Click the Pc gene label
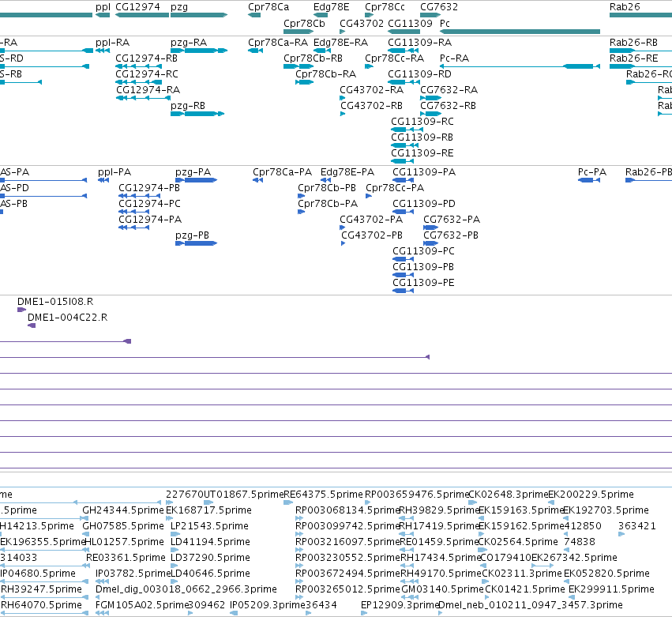672x617 pixels. (445, 24)
